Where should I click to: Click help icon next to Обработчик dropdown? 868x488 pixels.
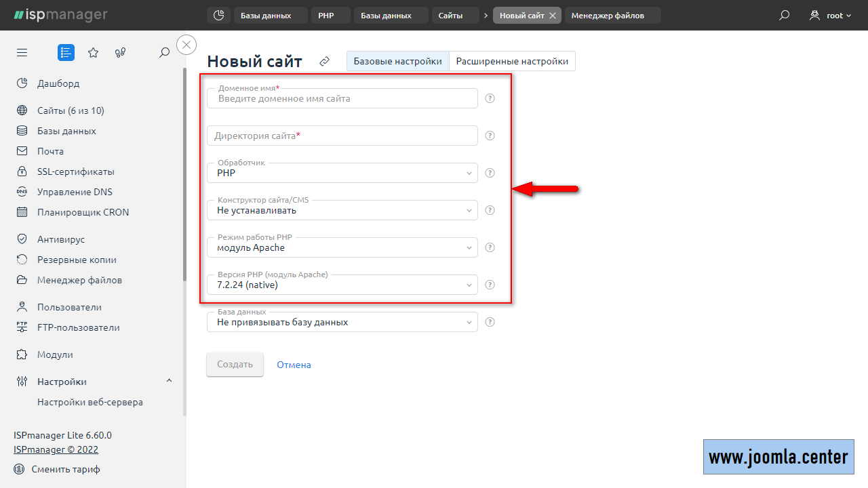coord(490,173)
